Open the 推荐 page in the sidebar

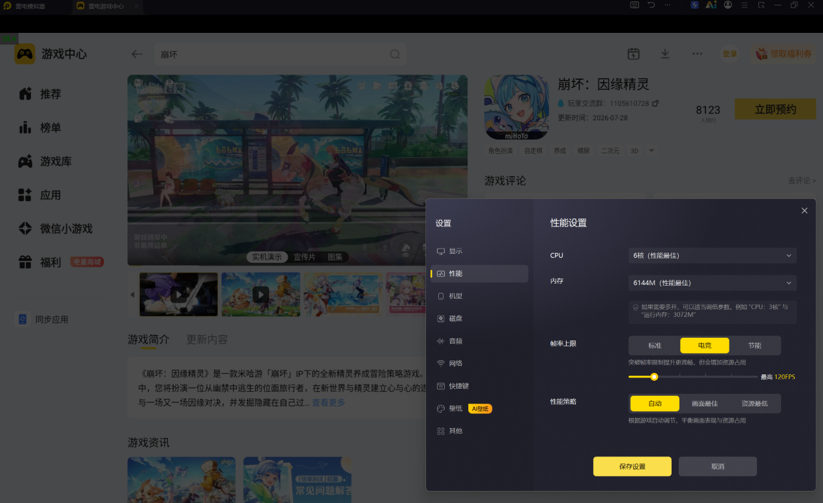40,94
